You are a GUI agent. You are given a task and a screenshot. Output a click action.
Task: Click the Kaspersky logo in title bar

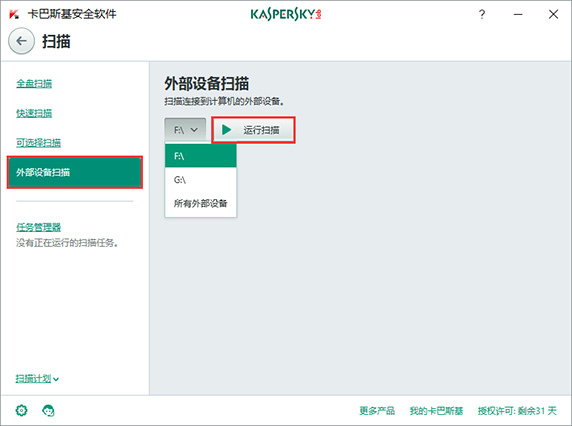click(286, 14)
